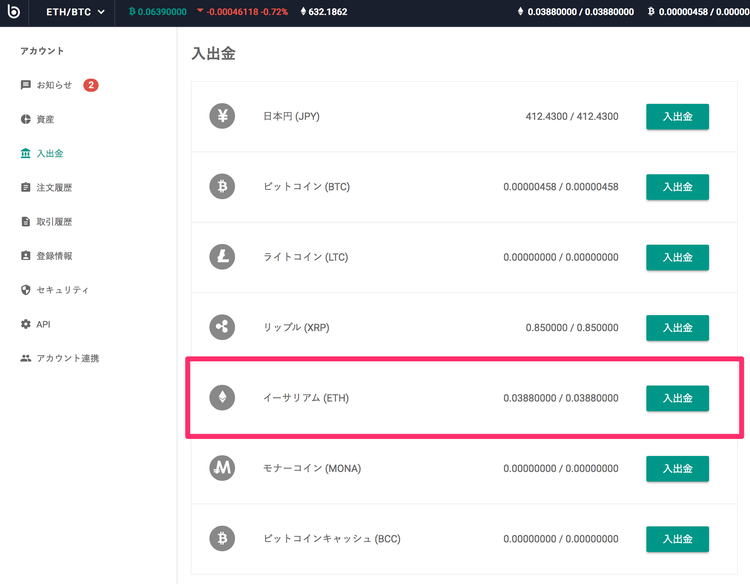
Task: Click the Bitcoin (BTC) coin icon
Action: coord(222,187)
